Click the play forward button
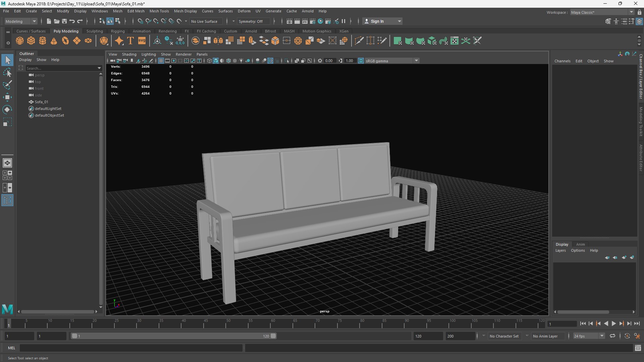Image resolution: width=644 pixels, height=362 pixels. (614, 323)
